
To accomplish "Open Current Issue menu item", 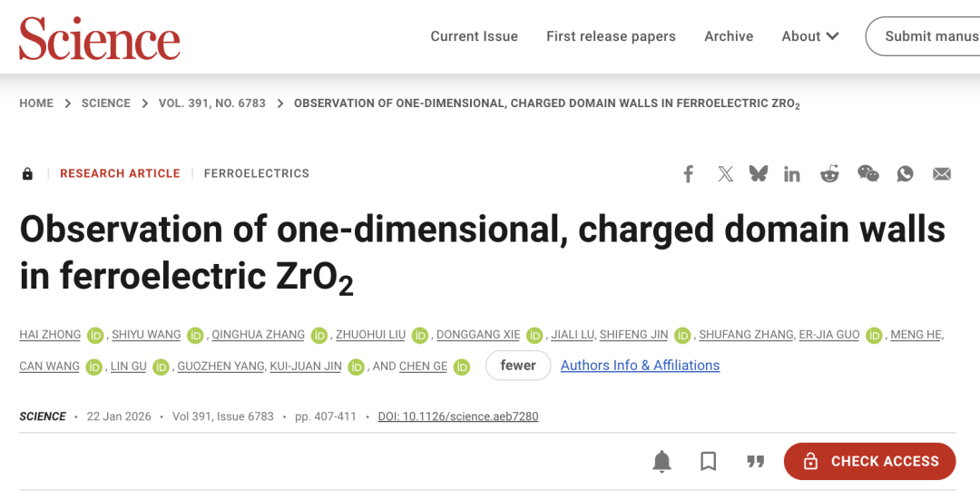I will [474, 36].
